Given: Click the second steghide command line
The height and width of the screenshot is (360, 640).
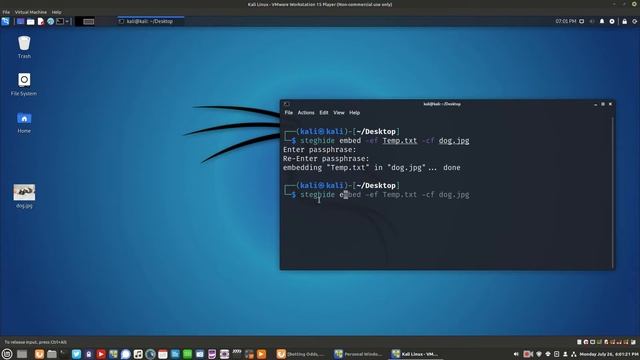Looking at the screenshot, I should 384,195.
